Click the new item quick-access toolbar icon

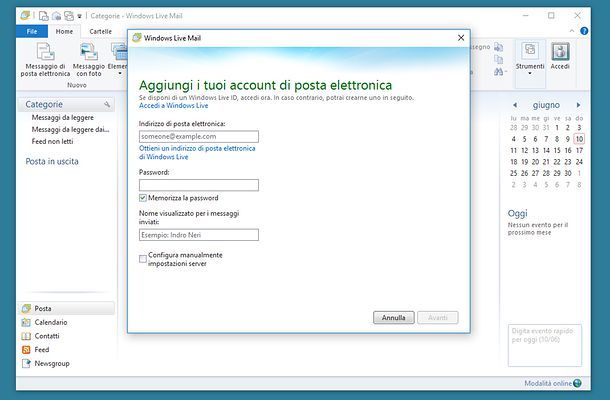(x=44, y=16)
